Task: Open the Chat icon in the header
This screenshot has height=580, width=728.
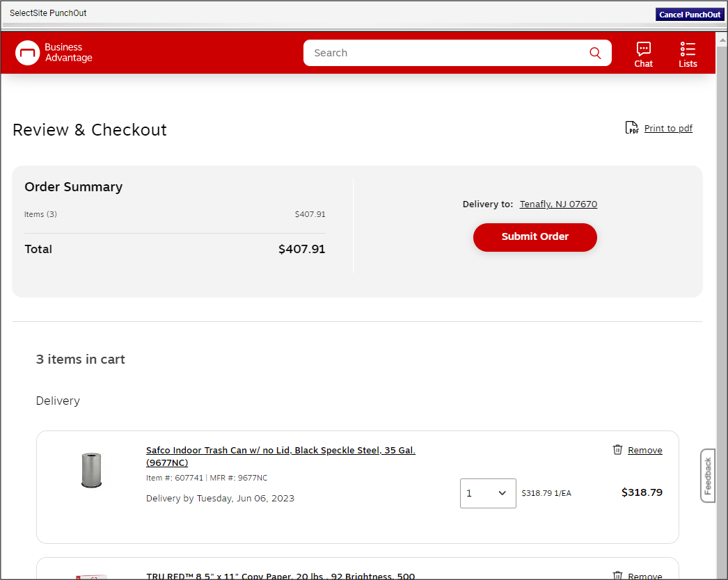Action: click(x=643, y=55)
